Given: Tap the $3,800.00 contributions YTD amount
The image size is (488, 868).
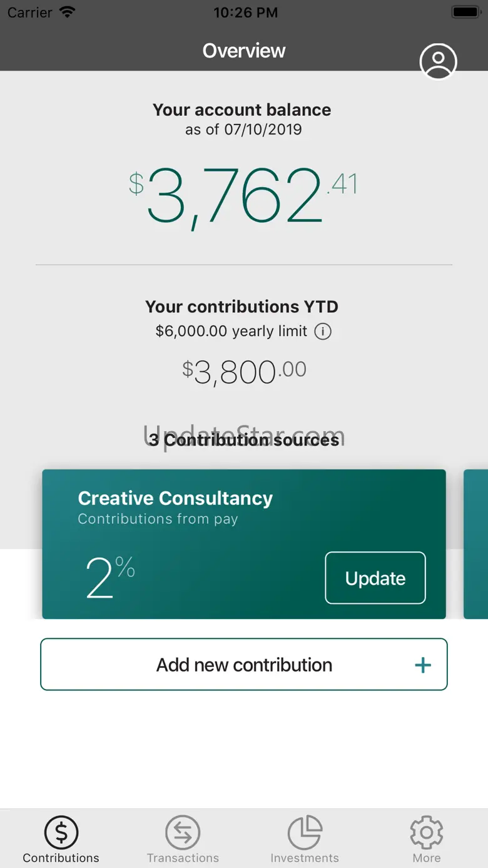Looking at the screenshot, I should click(x=244, y=372).
